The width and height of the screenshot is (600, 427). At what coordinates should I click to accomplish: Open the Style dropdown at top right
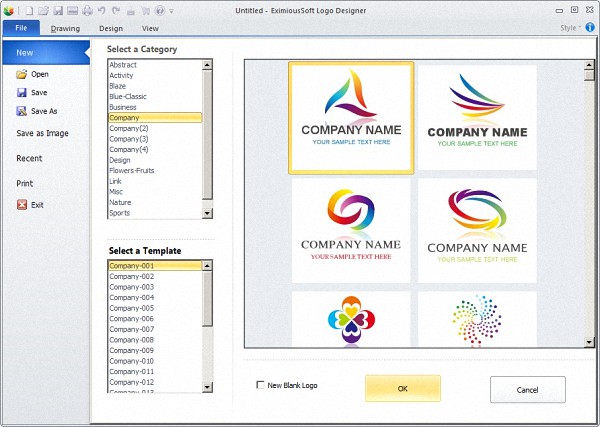(x=570, y=28)
